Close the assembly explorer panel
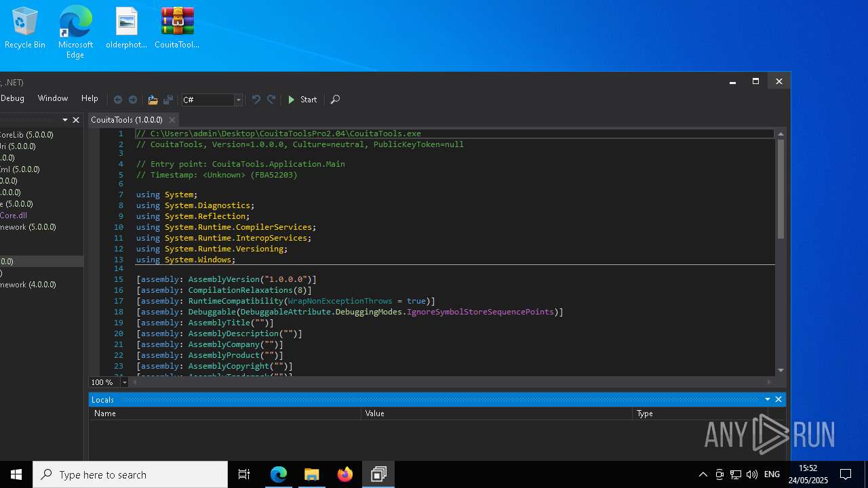 tap(76, 120)
